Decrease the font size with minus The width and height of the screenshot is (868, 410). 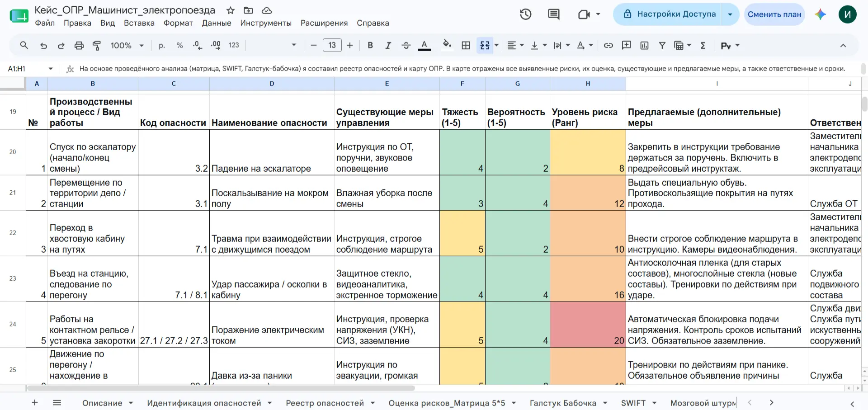point(314,45)
